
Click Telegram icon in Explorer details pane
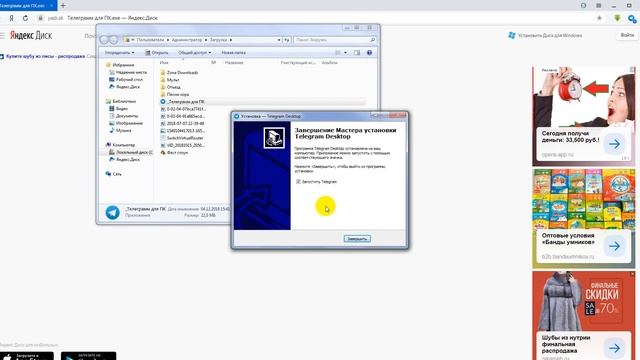(x=113, y=212)
